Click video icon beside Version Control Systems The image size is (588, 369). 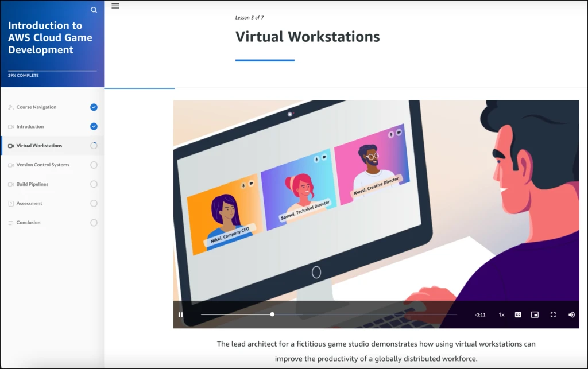click(x=11, y=165)
